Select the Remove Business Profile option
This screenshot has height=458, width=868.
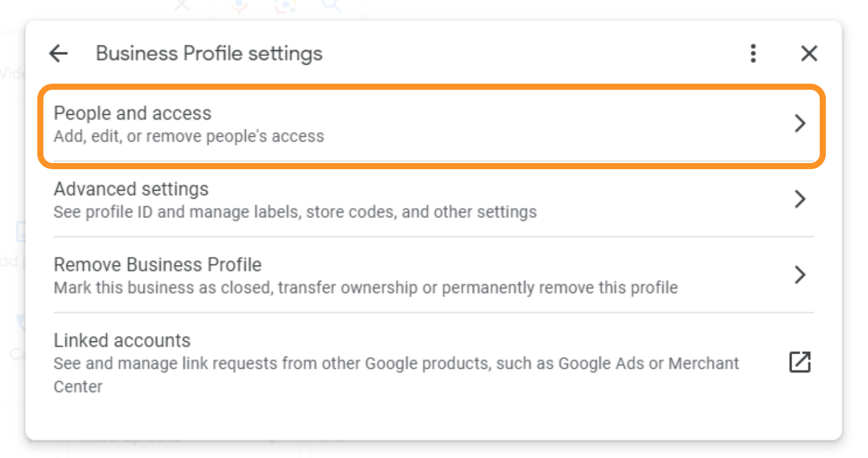pyautogui.click(x=433, y=275)
